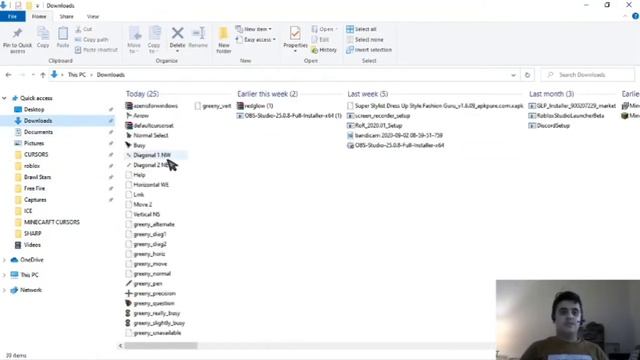Click Select none in ribbon
This screenshot has width=640, height=360.
click(365, 40)
